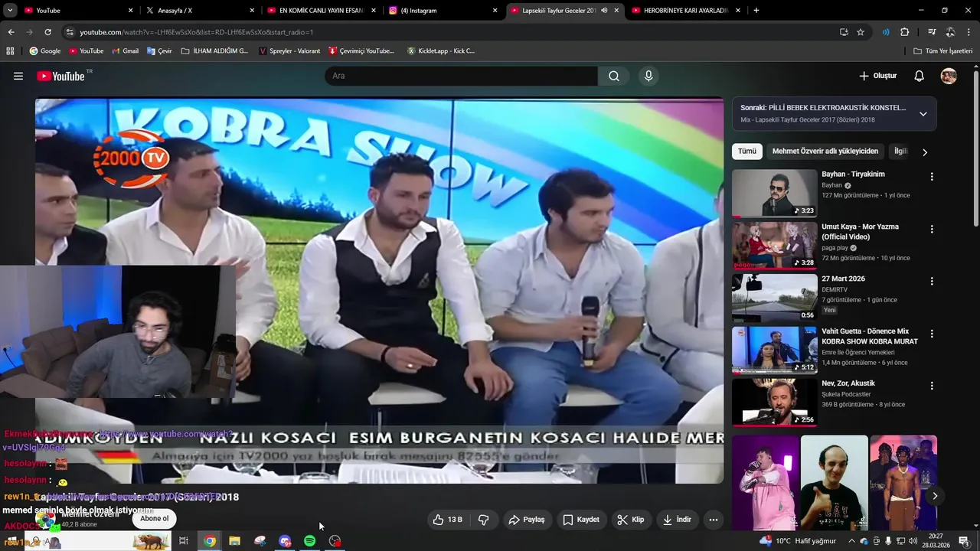Open İLHAM ALDIĞIM G... bookmarks folder

click(215, 51)
